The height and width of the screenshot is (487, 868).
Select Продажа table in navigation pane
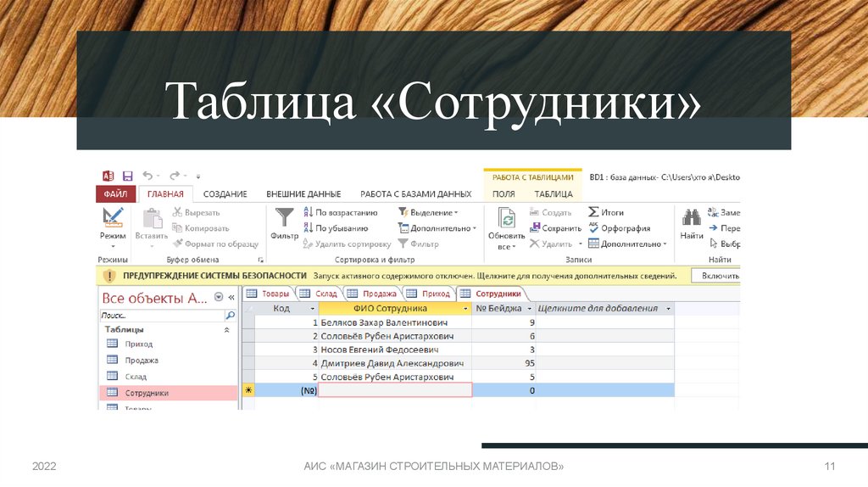tap(169, 360)
